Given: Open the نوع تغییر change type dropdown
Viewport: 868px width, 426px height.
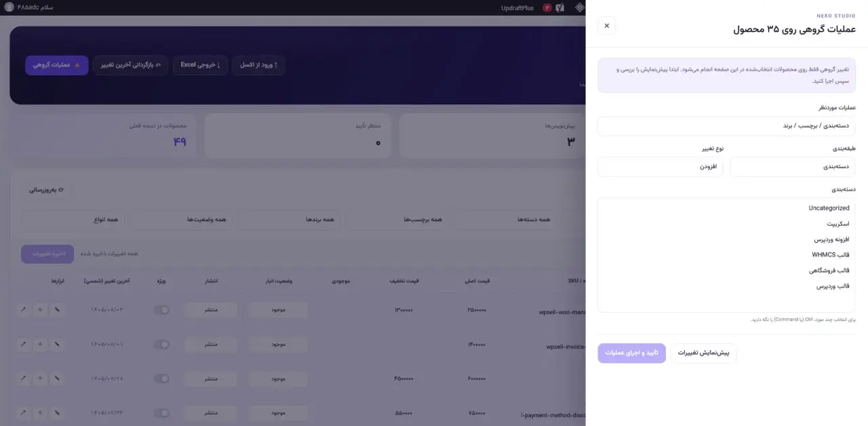Looking at the screenshot, I should click(660, 167).
